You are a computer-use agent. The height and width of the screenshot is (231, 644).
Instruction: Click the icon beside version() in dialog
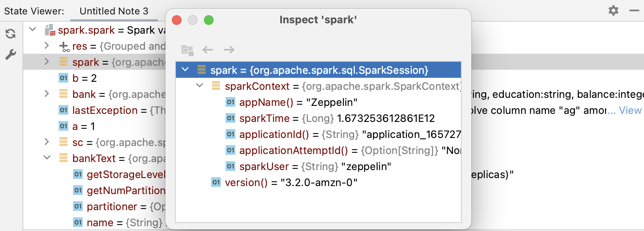[216, 182]
